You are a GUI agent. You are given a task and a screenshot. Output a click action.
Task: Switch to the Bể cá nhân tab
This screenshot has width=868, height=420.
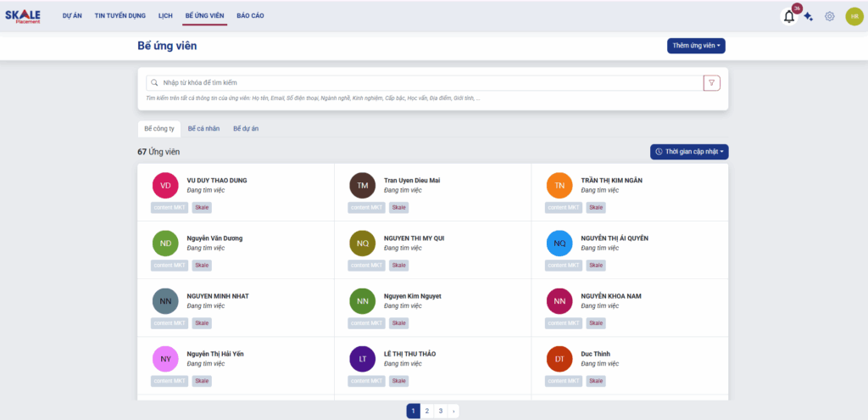pos(203,128)
